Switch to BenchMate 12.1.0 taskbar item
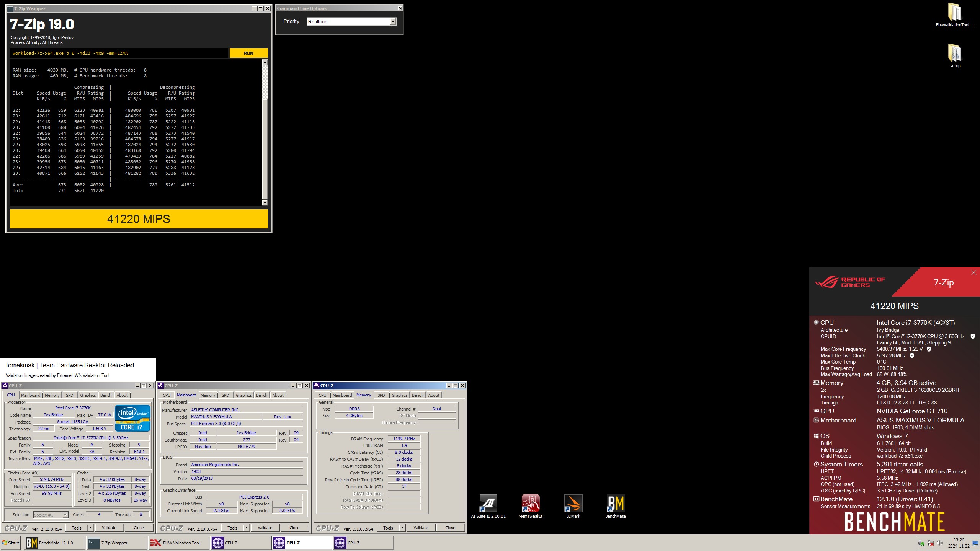Screen dimensions: 980x551 (x=55, y=543)
